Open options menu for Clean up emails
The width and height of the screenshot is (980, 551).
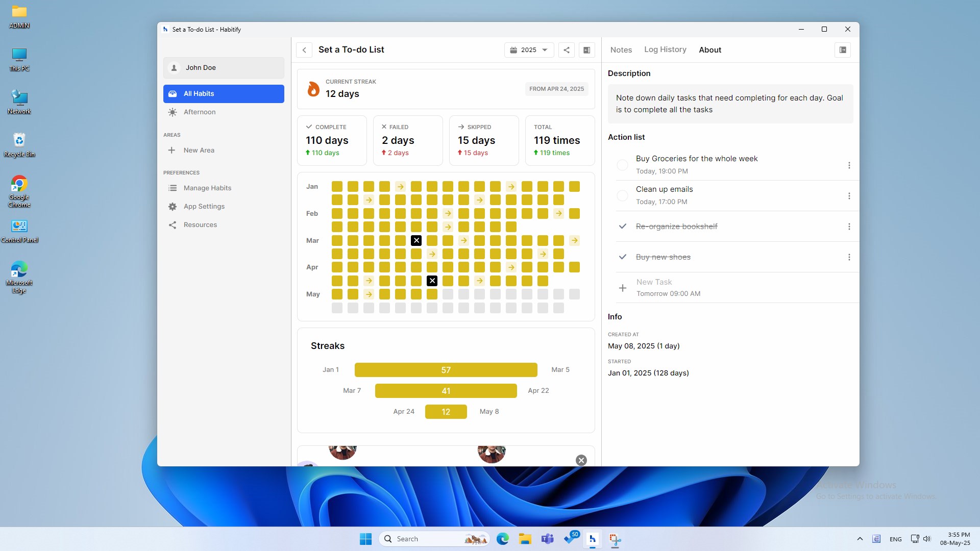coord(849,196)
